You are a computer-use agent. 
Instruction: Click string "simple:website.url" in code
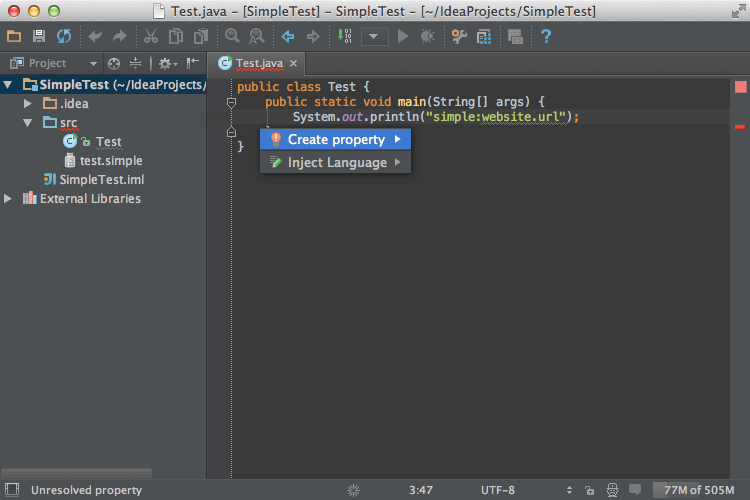(x=497, y=117)
